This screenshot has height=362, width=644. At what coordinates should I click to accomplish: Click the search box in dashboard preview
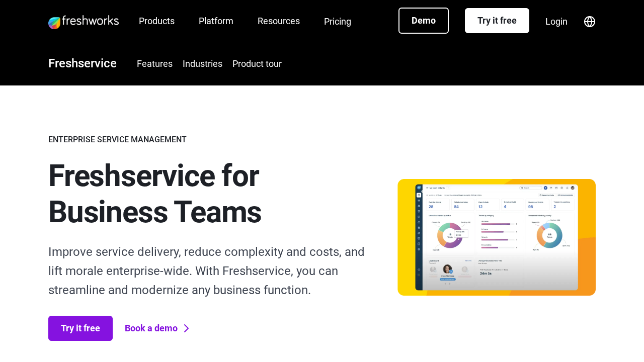(530, 188)
